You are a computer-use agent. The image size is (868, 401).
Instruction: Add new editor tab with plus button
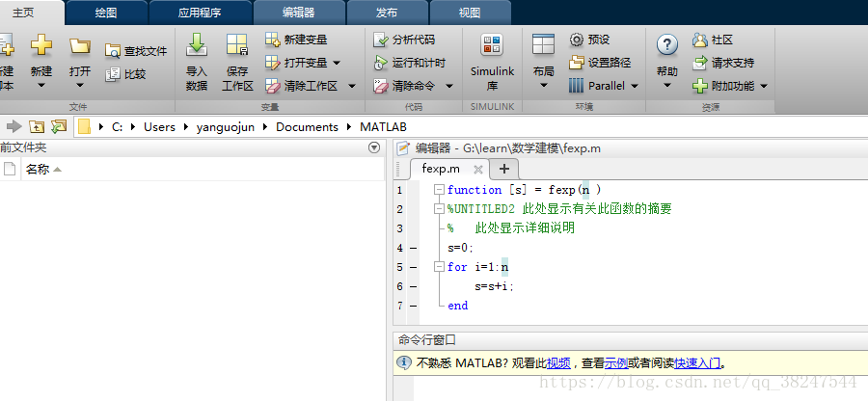click(x=503, y=169)
